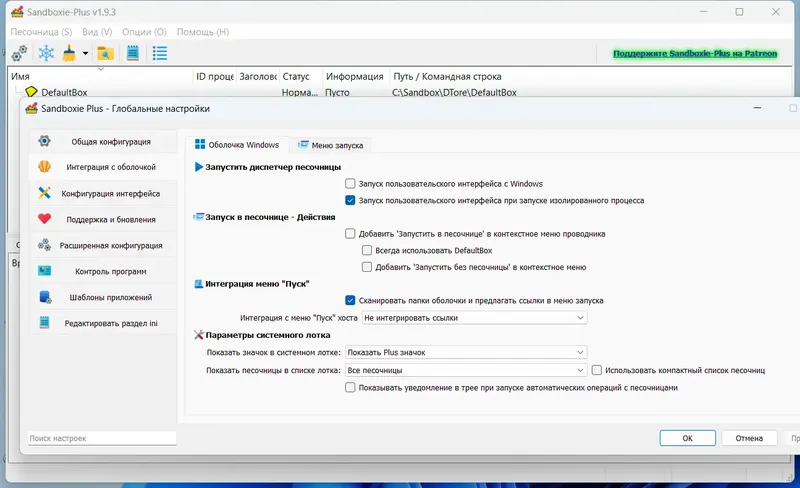
Task: Click the Путь / Командная строка column header
Action: click(447, 76)
